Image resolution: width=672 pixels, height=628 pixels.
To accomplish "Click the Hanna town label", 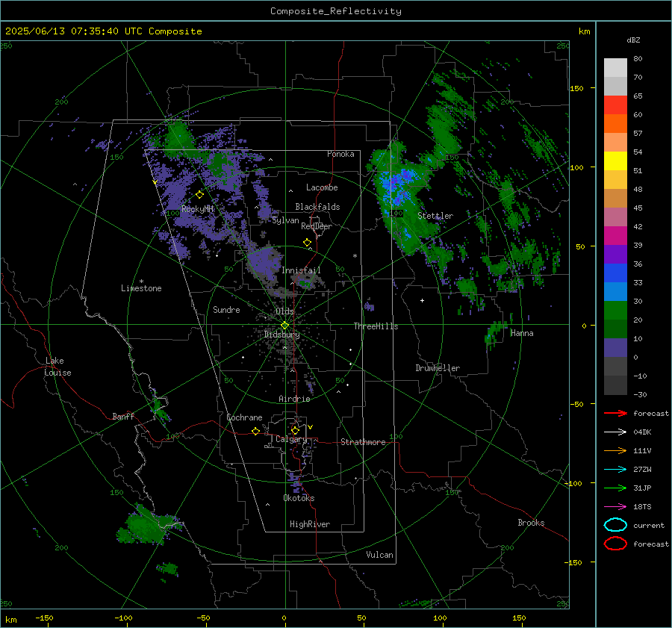I will point(522,333).
